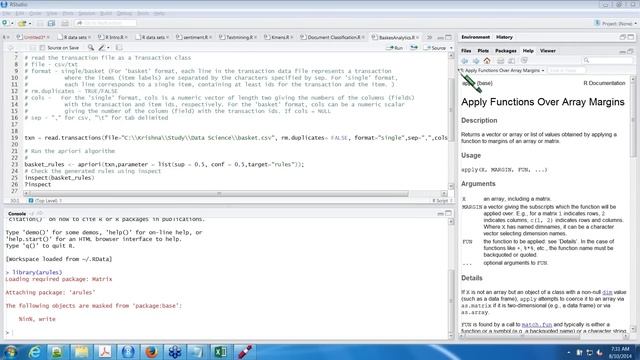Maximize the Console pane
This screenshot has width=640, height=360.
pos(449,213)
